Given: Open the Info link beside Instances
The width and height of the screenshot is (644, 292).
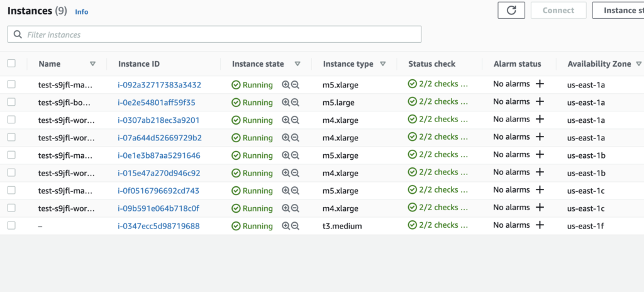Looking at the screenshot, I should 81,12.
